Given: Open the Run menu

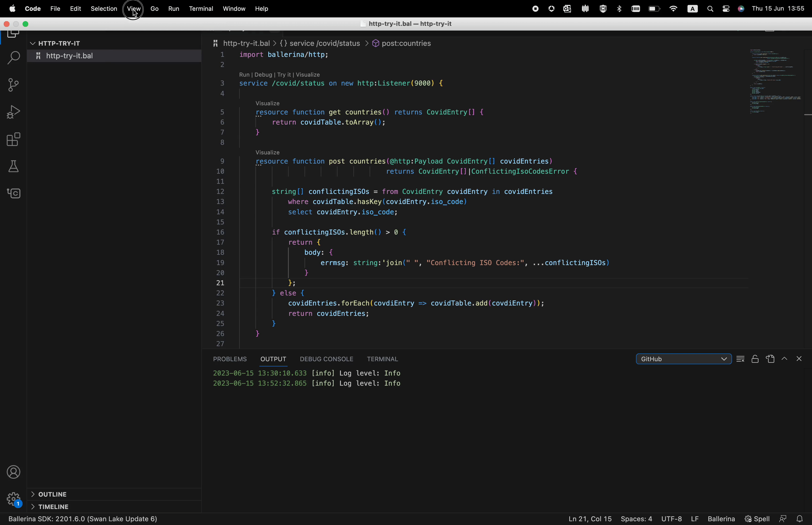Looking at the screenshot, I should [174, 9].
